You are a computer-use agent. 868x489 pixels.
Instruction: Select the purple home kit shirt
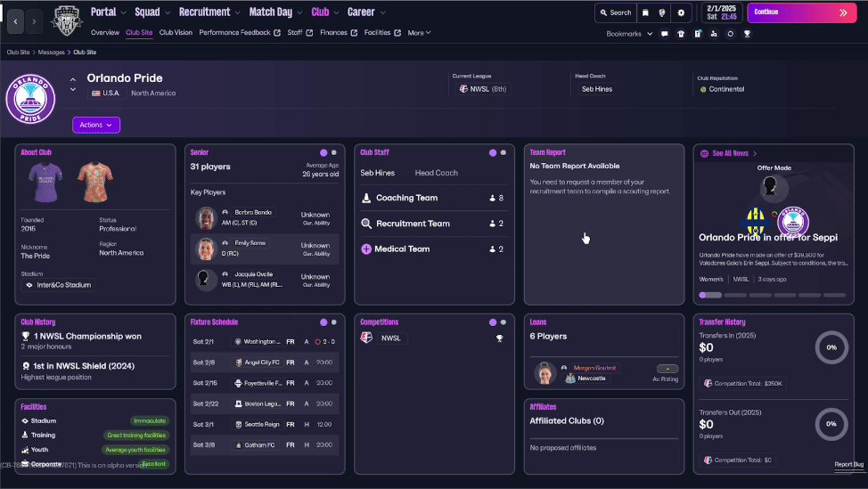coord(45,182)
